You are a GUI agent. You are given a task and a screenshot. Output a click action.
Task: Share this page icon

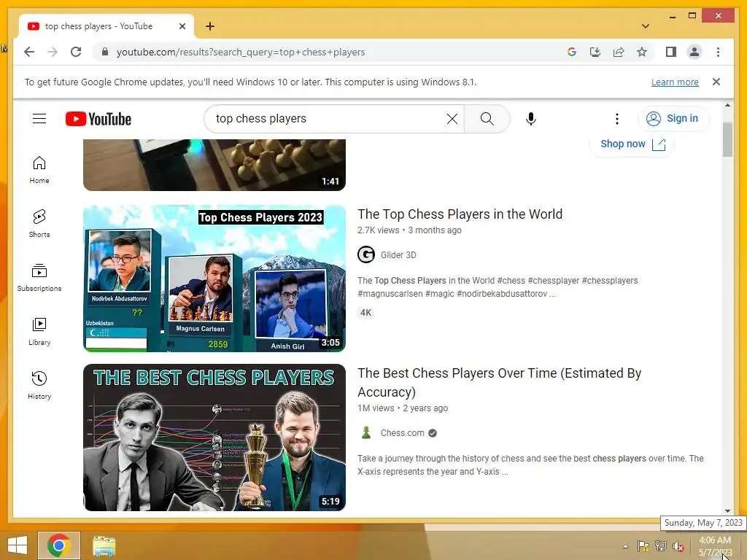click(x=619, y=52)
